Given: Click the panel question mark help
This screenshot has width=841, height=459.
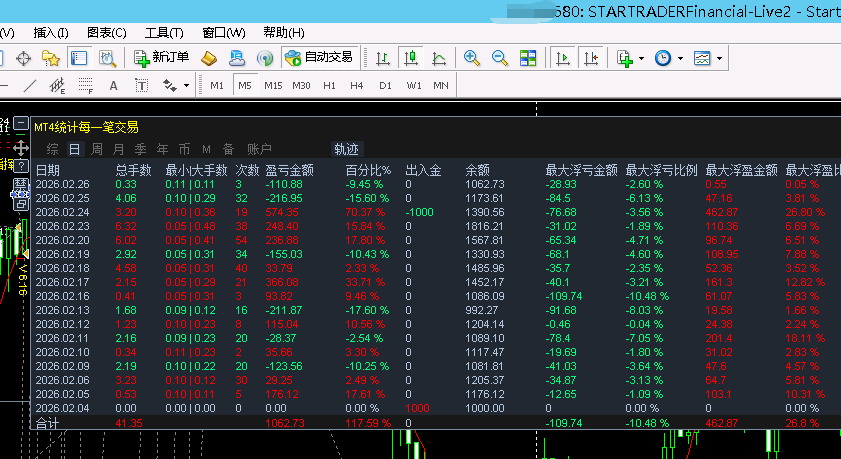Looking at the screenshot, I should pyautogui.click(x=21, y=165).
